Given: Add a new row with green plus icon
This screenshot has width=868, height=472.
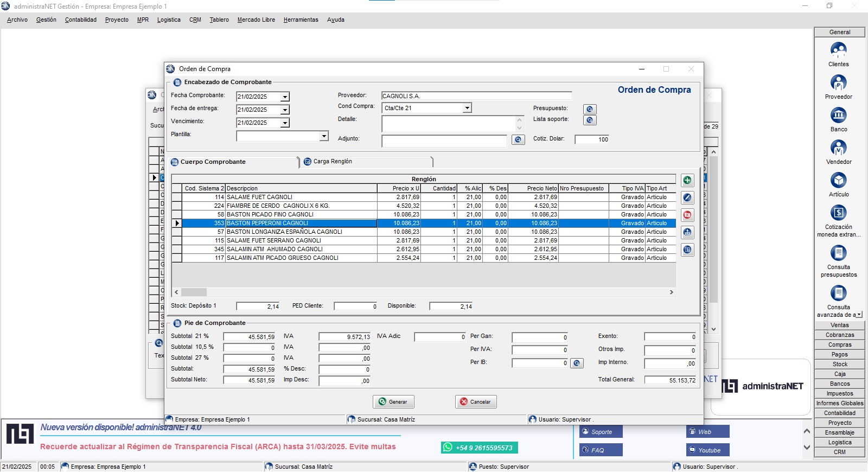Looking at the screenshot, I should pyautogui.click(x=687, y=180).
